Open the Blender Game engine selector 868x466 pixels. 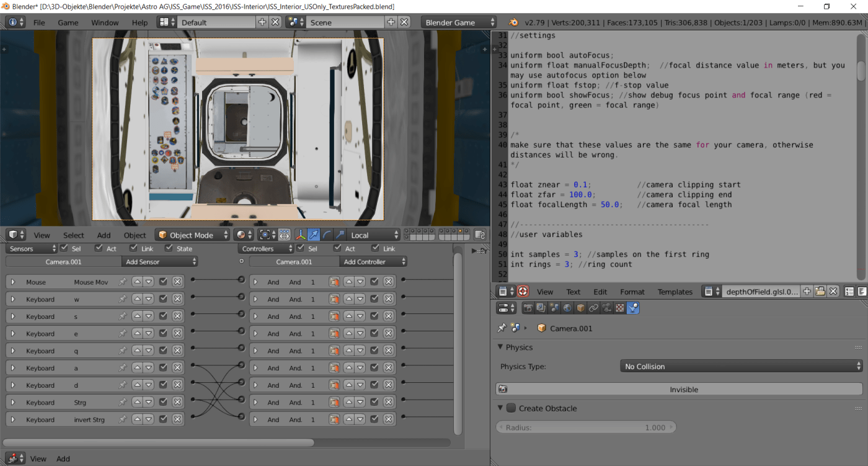[459, 22]
